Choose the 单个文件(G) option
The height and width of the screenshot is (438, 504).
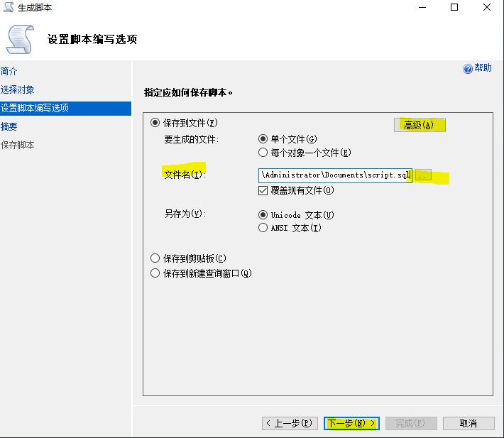[263, 139]
